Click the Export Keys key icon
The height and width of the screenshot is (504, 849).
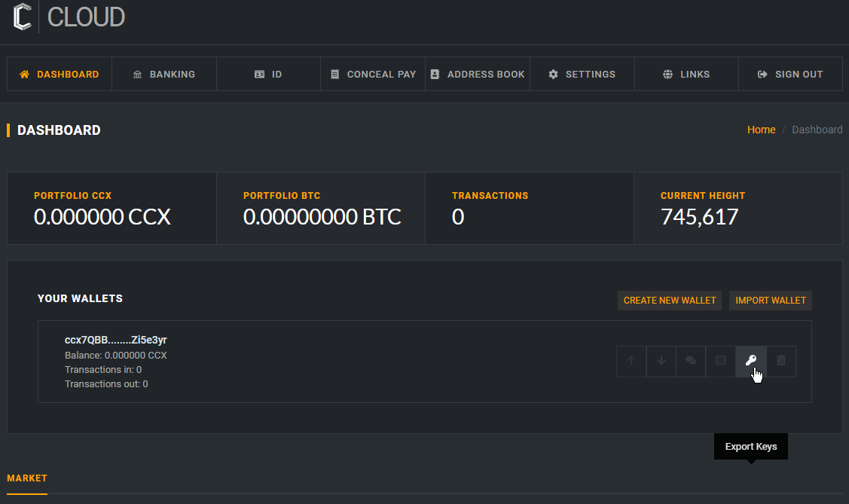tap(751, 361)
